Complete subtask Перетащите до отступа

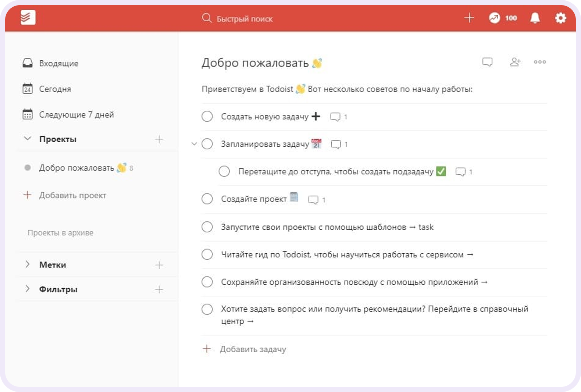(x=224, y=171)
